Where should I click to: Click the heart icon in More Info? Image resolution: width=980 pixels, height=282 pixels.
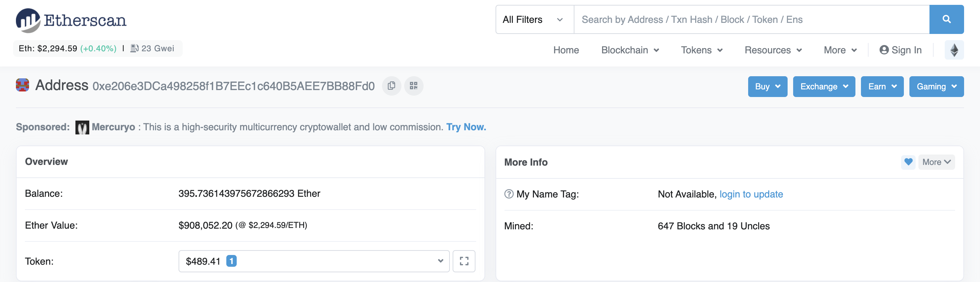coord(908,162)
